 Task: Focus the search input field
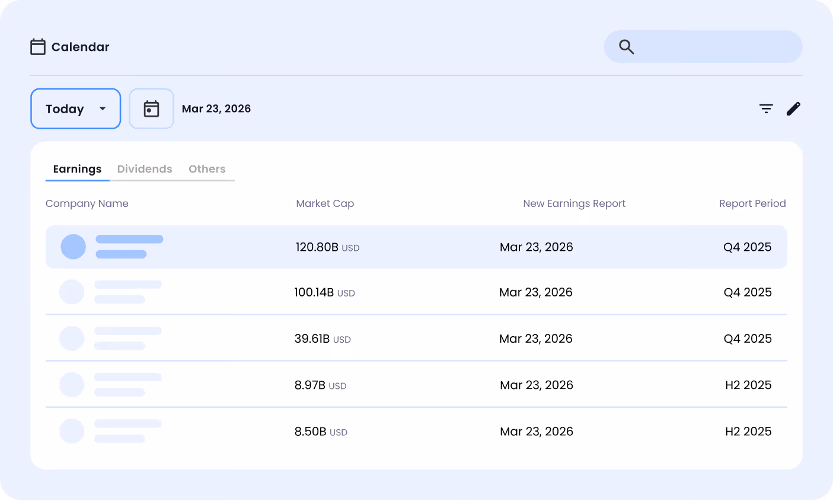[703, 47]
